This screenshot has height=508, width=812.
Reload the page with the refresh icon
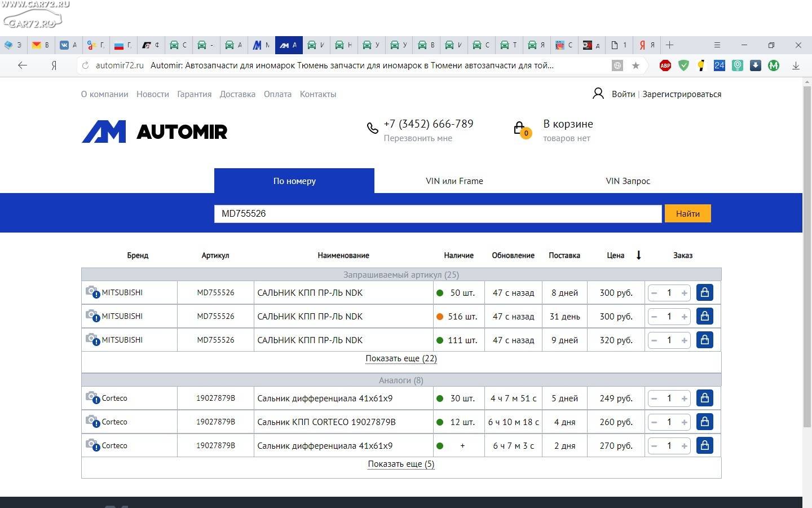(86, 65)
